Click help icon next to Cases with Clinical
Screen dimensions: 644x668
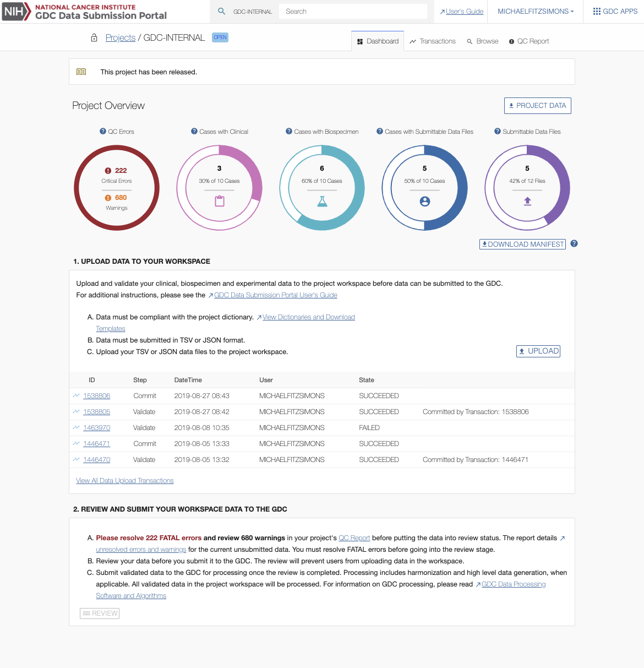tap(194, 132)
